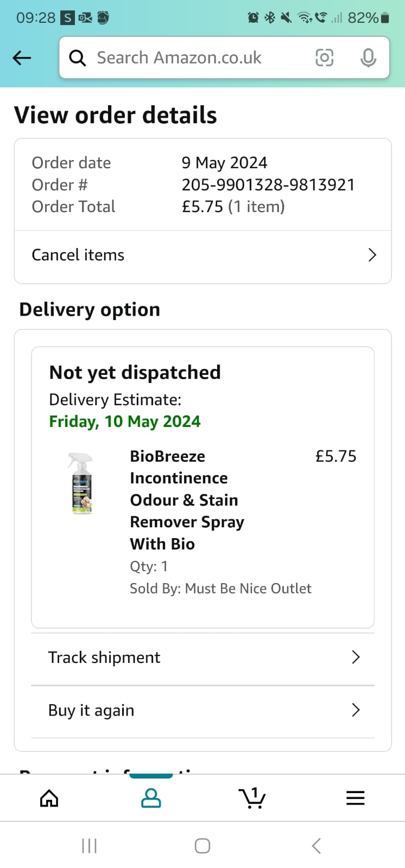Open the shopping basket icon

(252, 798)
